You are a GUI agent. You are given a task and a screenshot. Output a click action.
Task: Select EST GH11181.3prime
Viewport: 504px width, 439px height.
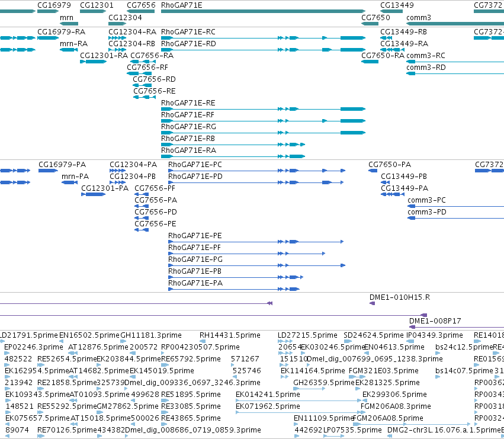151,336
